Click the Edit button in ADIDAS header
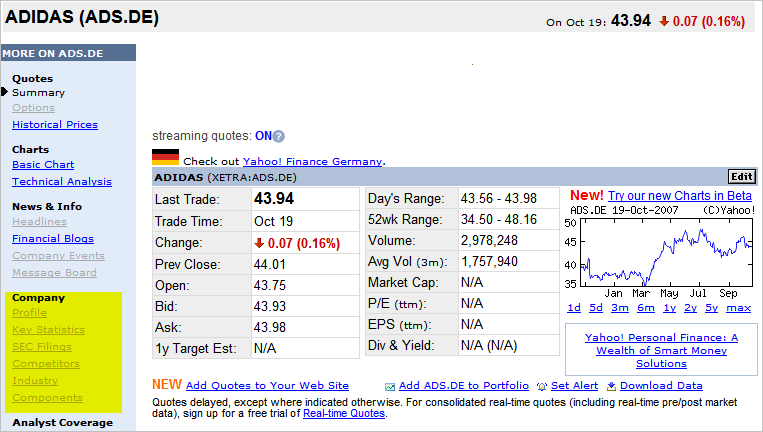This screenshot has width=763, height=432. point(742,177)
